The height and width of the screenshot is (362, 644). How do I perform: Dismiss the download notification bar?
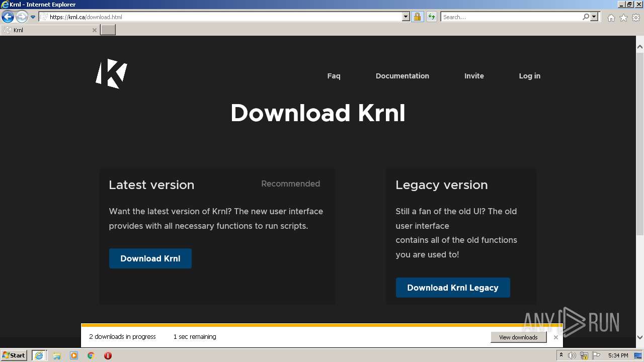(556, 337)
